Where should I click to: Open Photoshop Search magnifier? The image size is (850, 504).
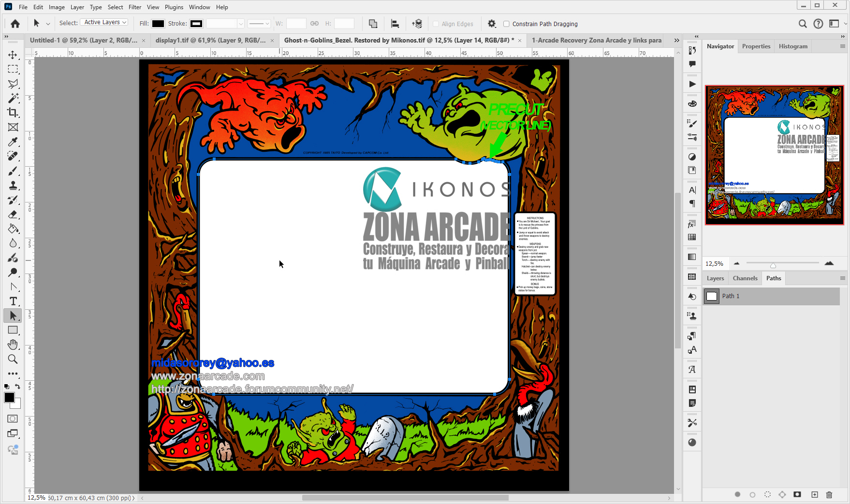[803, 24]
